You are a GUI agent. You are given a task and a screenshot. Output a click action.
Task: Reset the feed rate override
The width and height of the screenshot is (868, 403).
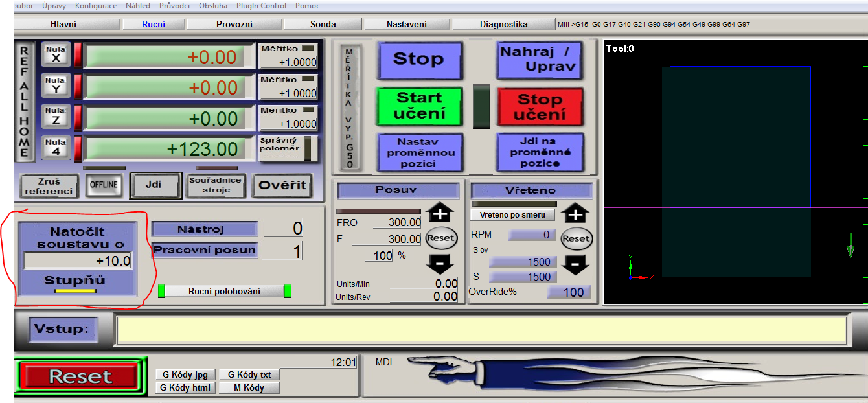pyautogui.click(x=440, y=238)
